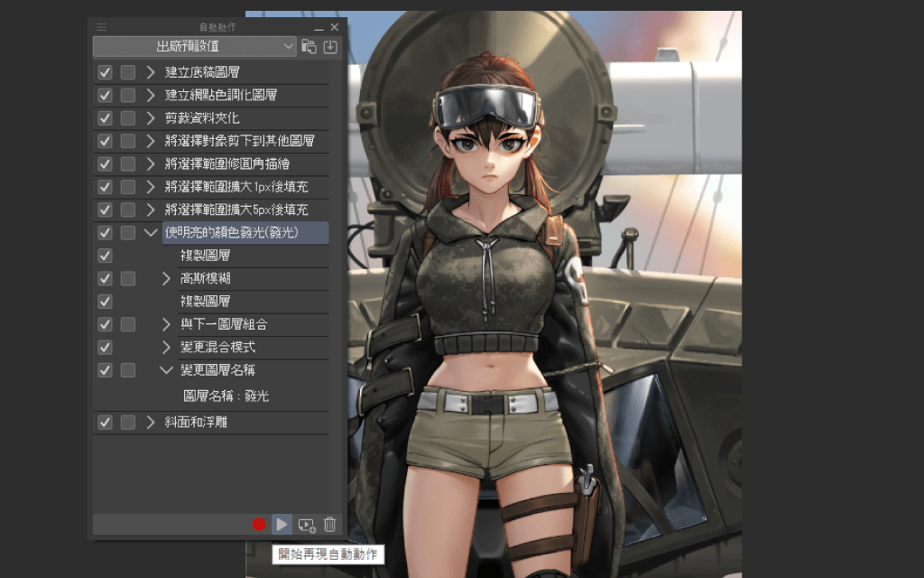
Task: Click the 自動動作 panel title tab
Action: click(217, 26)
